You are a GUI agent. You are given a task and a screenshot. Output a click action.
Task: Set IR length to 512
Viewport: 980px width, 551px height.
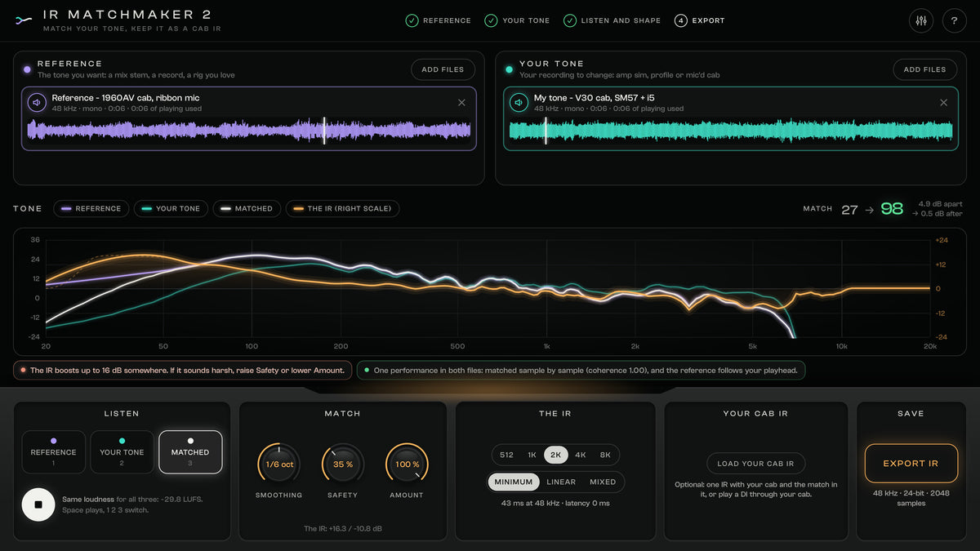(x=506, y=455)
